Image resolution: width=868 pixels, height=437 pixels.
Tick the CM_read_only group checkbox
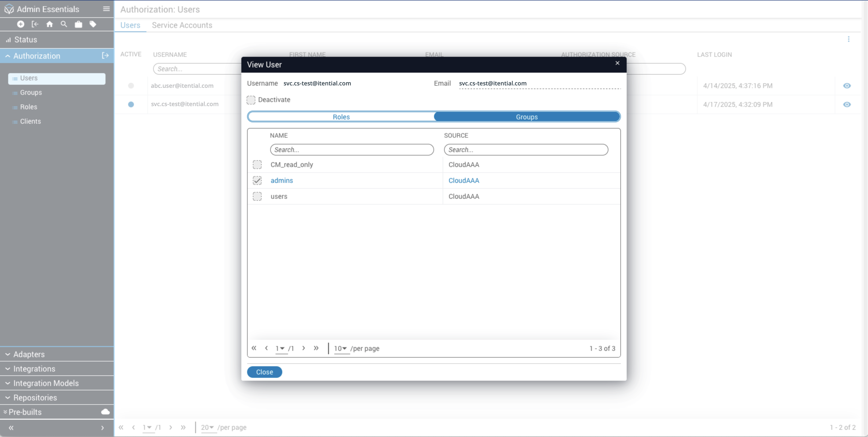tap(257, 165)
